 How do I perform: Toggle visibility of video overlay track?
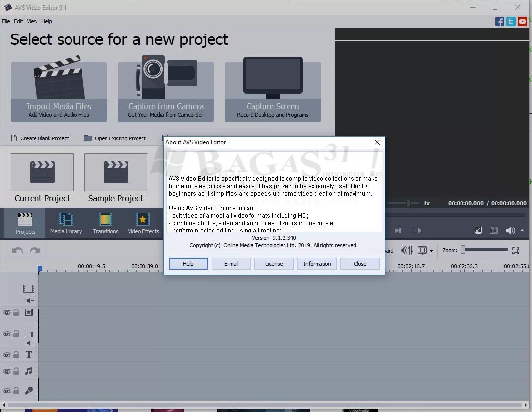pyautogui.click(x=7, y=334)
